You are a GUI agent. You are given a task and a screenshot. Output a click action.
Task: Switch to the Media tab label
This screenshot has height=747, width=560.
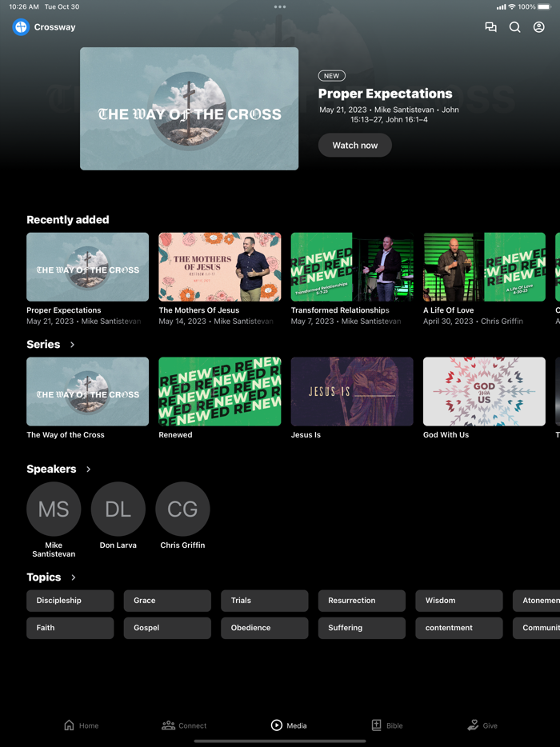tap(297, 725)
